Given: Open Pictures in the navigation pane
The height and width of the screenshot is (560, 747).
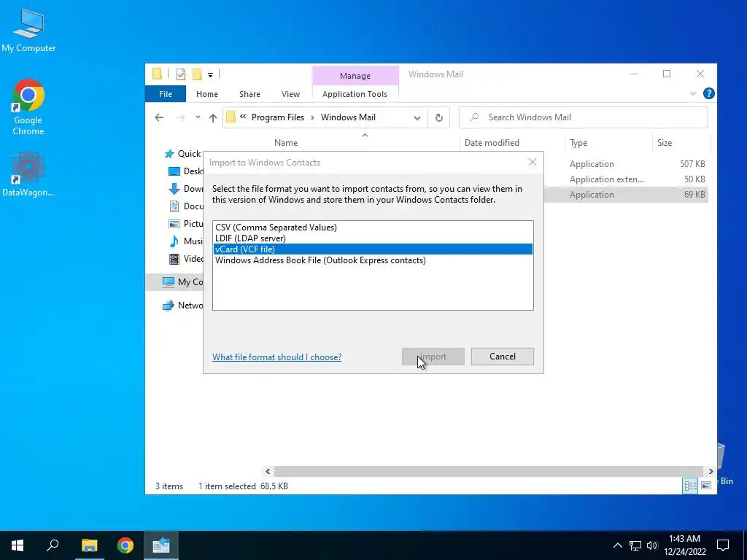Looking at the screenshot, I should point(187,224).
